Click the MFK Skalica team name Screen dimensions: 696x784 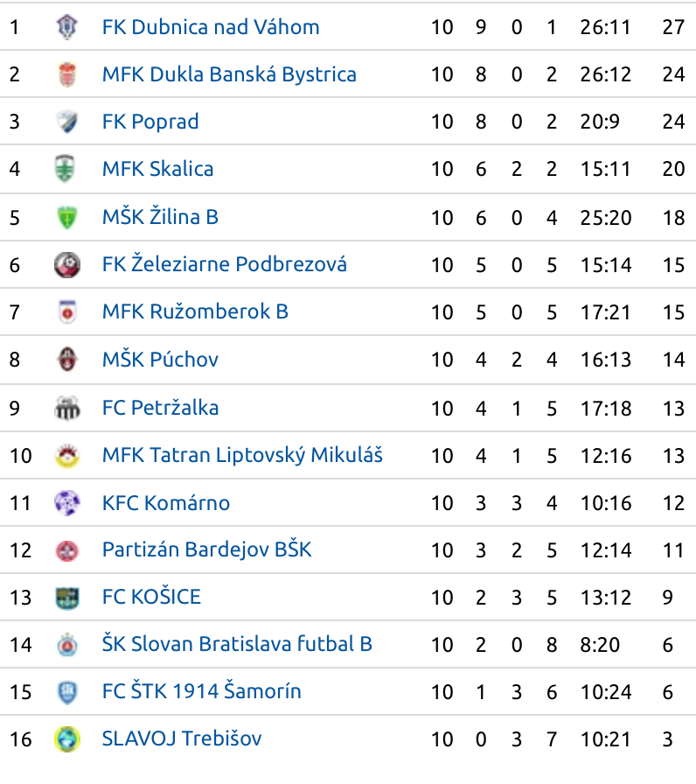(158, 169)
